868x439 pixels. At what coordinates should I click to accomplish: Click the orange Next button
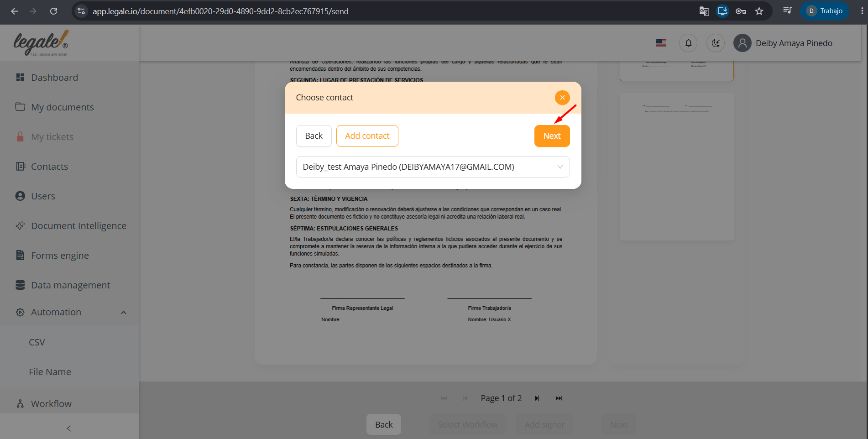tap(552, 136)
